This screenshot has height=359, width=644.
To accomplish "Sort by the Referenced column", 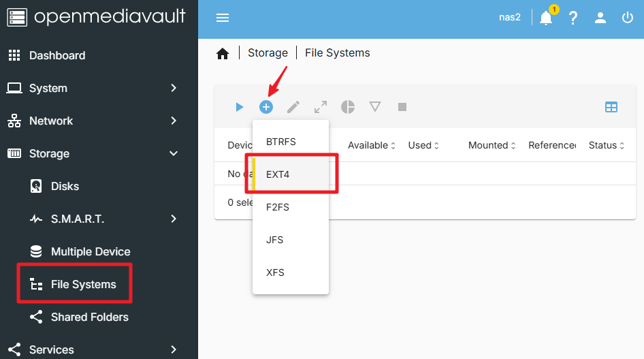I will coord(552,145).
